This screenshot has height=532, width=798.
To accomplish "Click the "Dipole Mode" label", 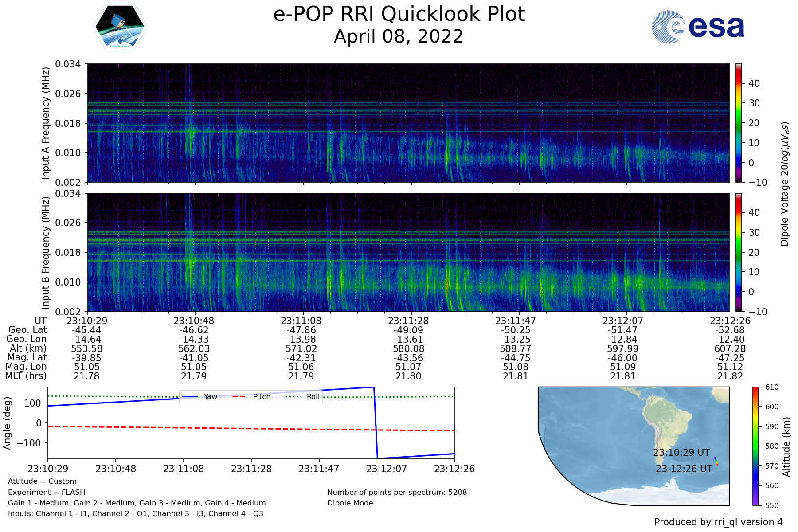I will pyautogui.click(x=350, y=503).
